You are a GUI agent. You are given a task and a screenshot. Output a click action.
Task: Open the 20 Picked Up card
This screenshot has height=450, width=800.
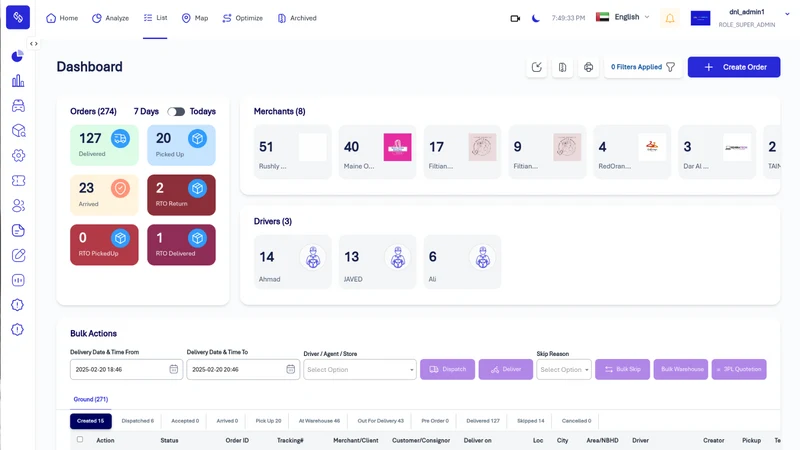point(181,145)
